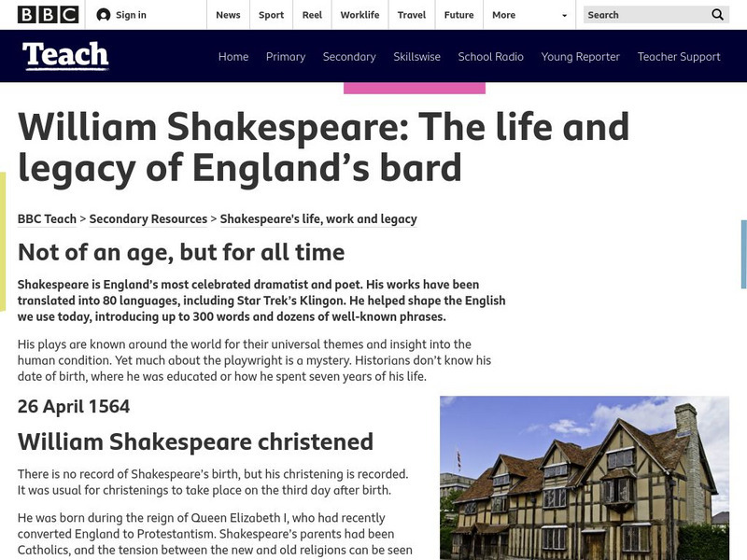747x560 pixels.
Task: Open the Future section
Action: 457,15
